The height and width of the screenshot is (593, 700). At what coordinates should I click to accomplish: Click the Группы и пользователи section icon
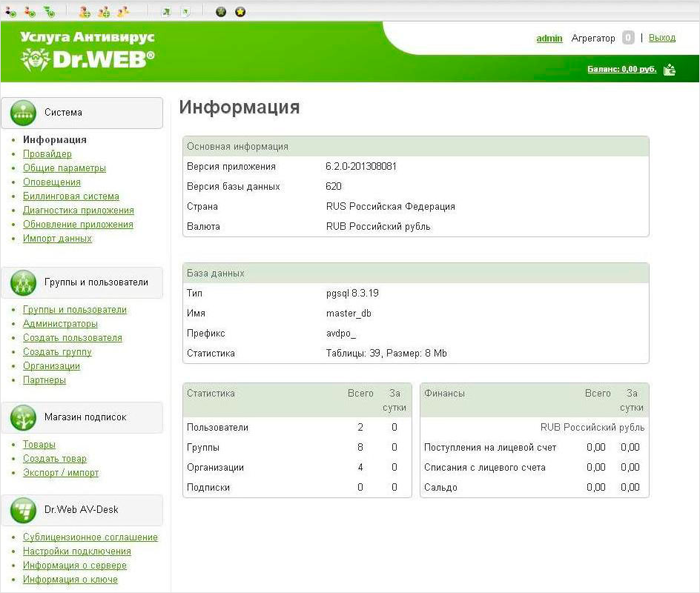click(x=24, y=283)
